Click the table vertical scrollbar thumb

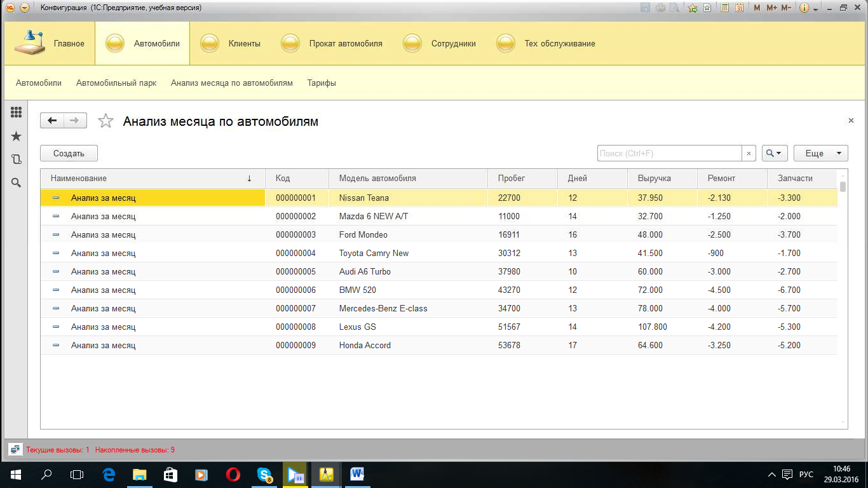[x=843, y=186]
